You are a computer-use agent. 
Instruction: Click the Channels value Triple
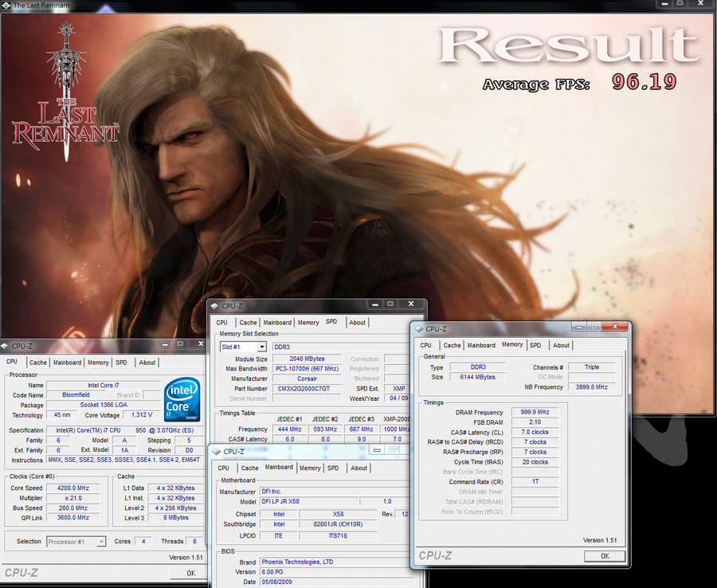[592, 367]
